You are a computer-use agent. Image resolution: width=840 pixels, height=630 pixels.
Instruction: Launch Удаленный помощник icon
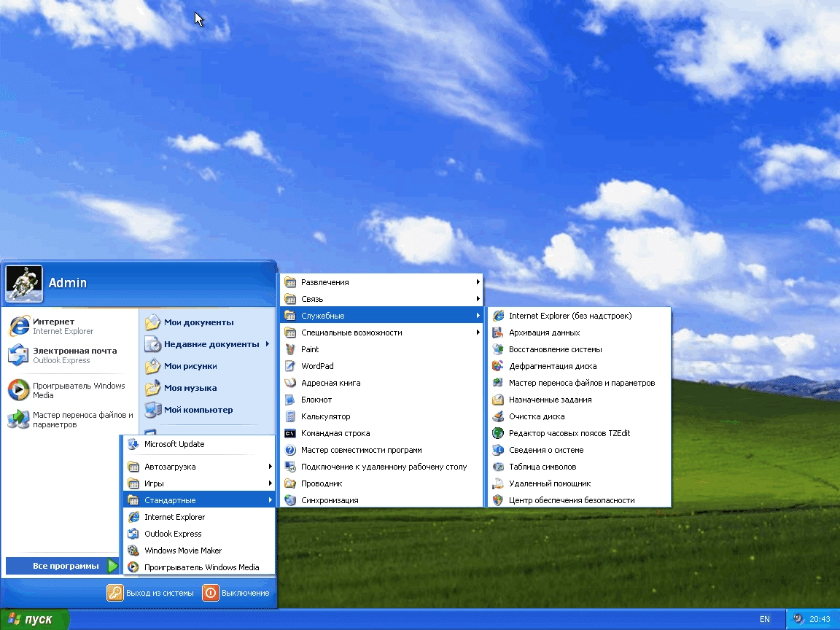pos(498,483)
